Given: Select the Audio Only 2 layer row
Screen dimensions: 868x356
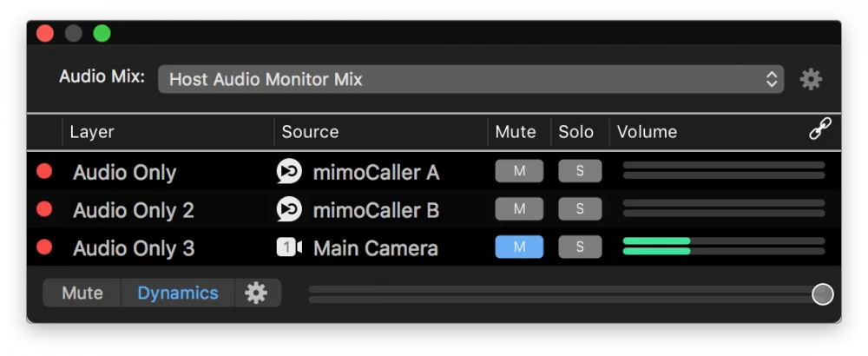Looking at the screenshot, I should [x=433, y=209].
